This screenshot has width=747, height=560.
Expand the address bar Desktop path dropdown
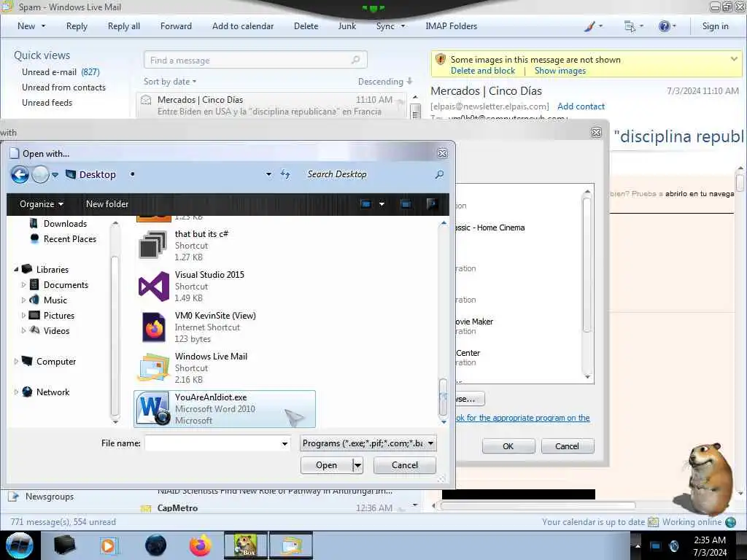(268, 174)
